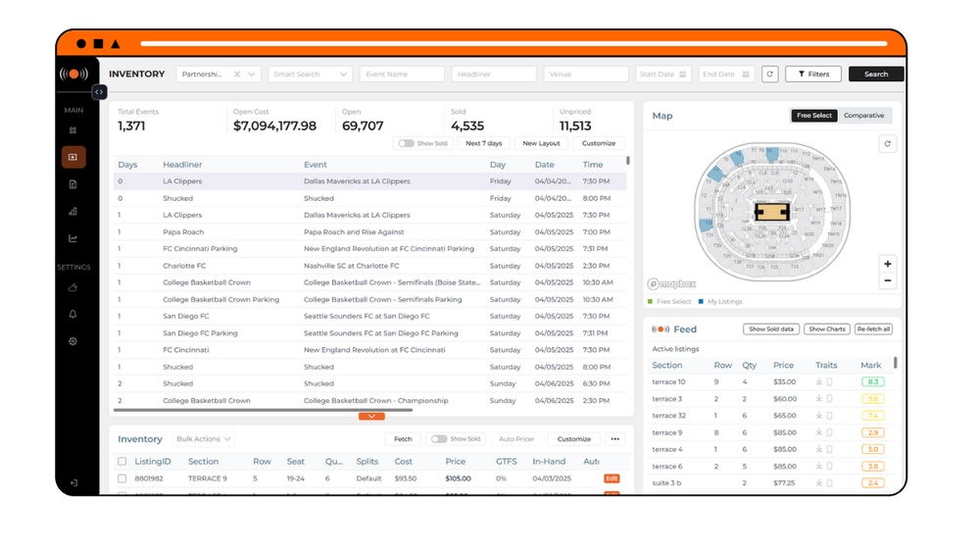Select the highlighted Inventory ticket icon
The height and width of the screenshot is (552, 980).
tap(73, 157)
